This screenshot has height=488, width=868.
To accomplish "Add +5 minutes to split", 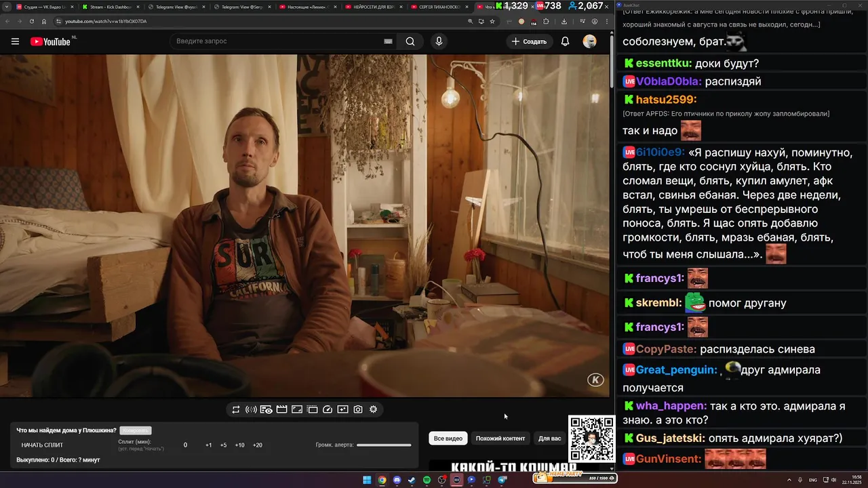I will click(223, 445).
